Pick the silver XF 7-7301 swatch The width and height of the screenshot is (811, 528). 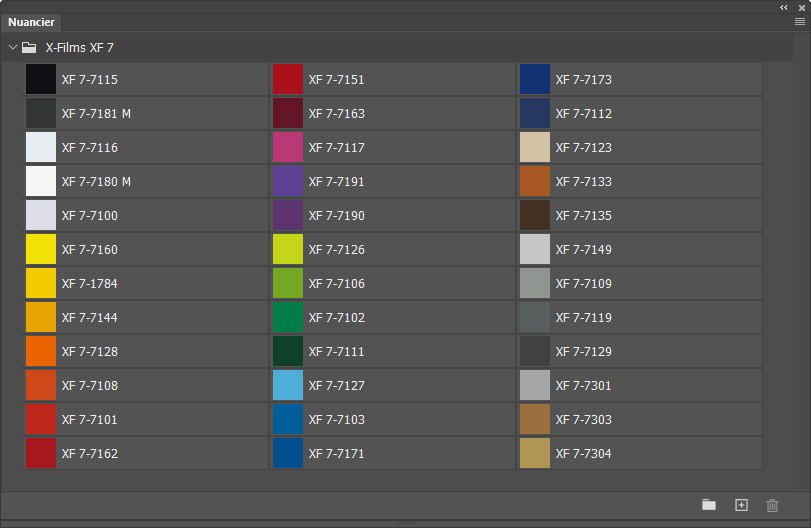click(535, 385)
